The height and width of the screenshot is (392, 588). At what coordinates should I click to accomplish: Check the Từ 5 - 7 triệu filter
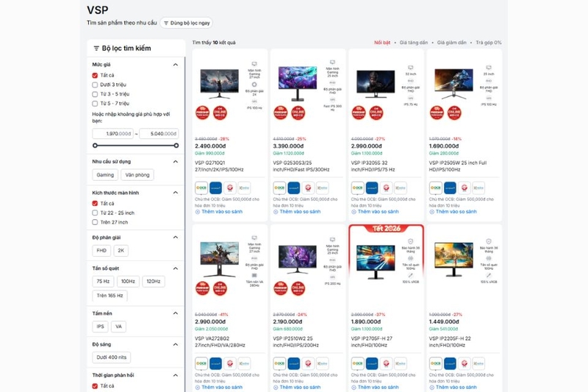[95, 104]
